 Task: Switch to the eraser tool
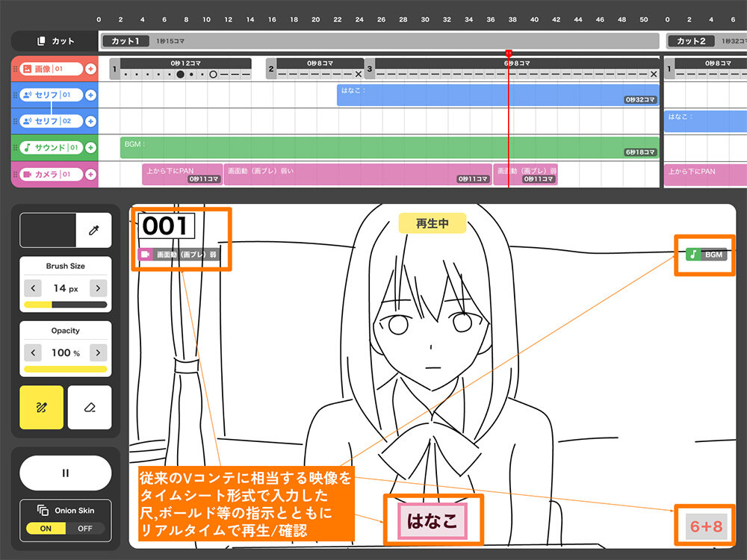click(90, 408)
